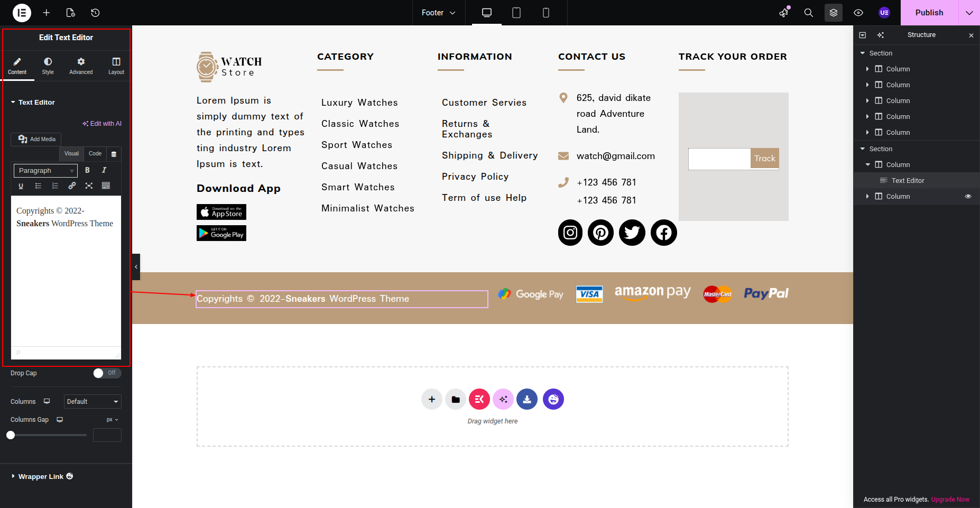Click the Columns Gap slider handle

[11, 435]
